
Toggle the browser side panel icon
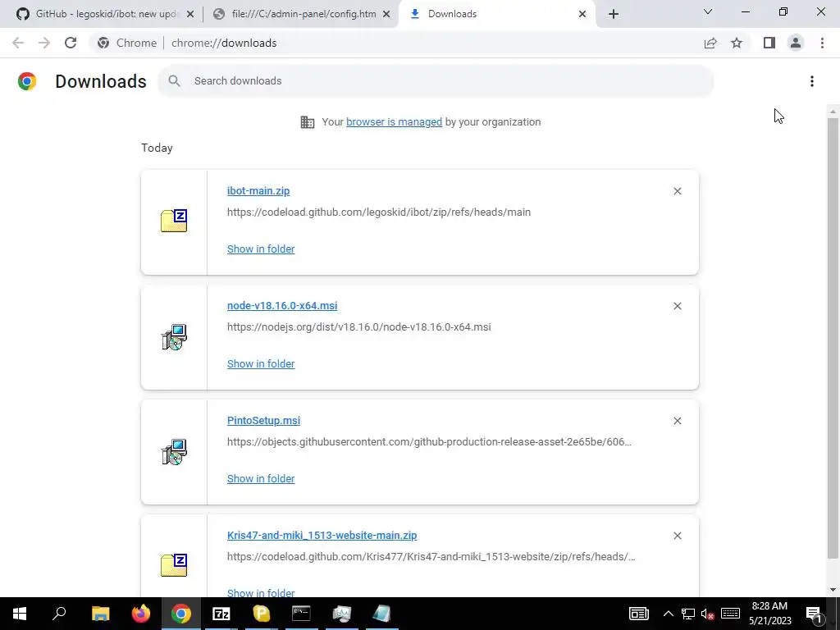coord(769,43)
